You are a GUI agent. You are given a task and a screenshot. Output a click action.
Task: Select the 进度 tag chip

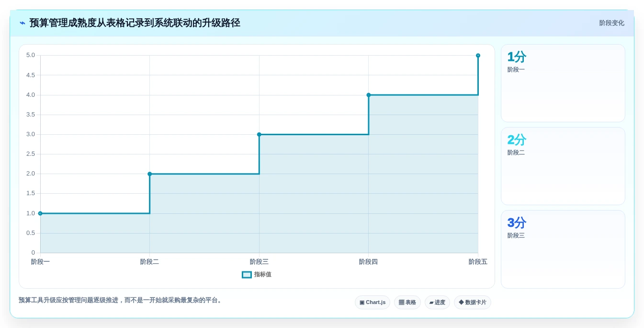(x=437, y=303)
